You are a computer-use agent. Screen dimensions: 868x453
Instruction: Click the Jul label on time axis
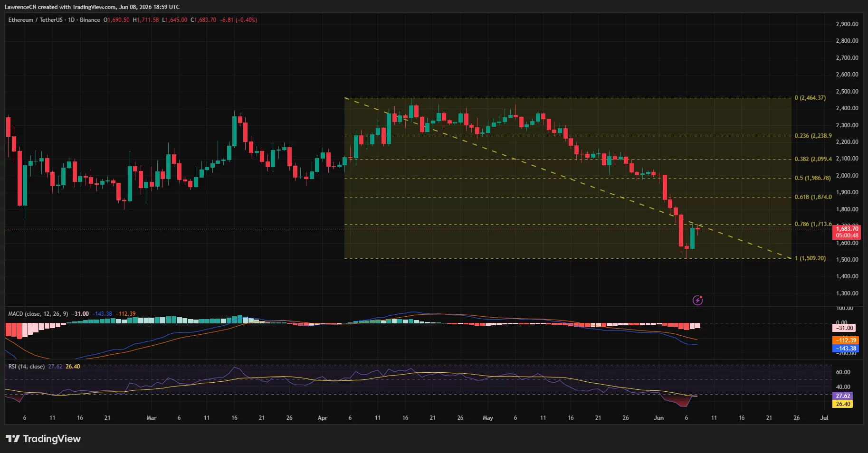(824, 418)
